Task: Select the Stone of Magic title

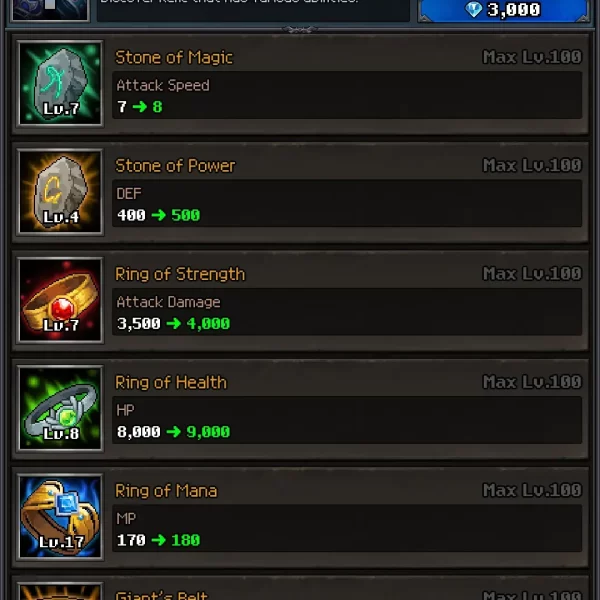Action: pos(174,57)
